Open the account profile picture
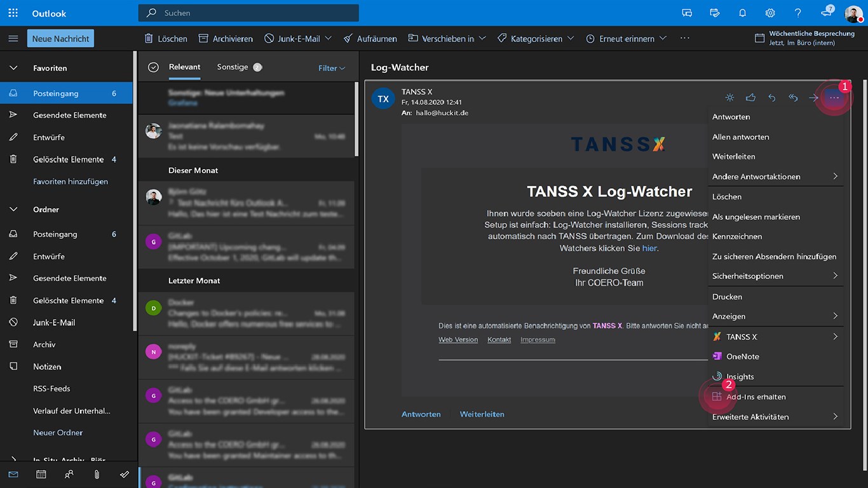868x488 pixels. pyautogui.click(x=853, y=13)
